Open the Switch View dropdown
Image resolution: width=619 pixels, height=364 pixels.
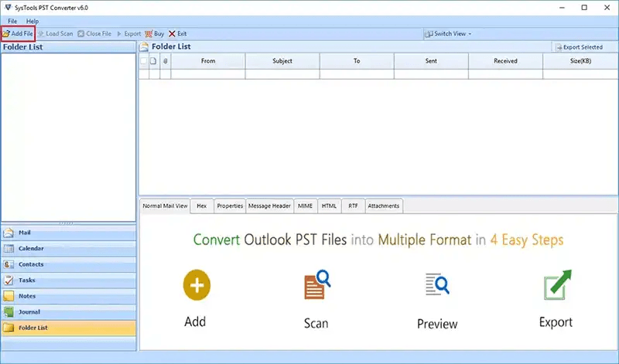(x=448, y=34)
